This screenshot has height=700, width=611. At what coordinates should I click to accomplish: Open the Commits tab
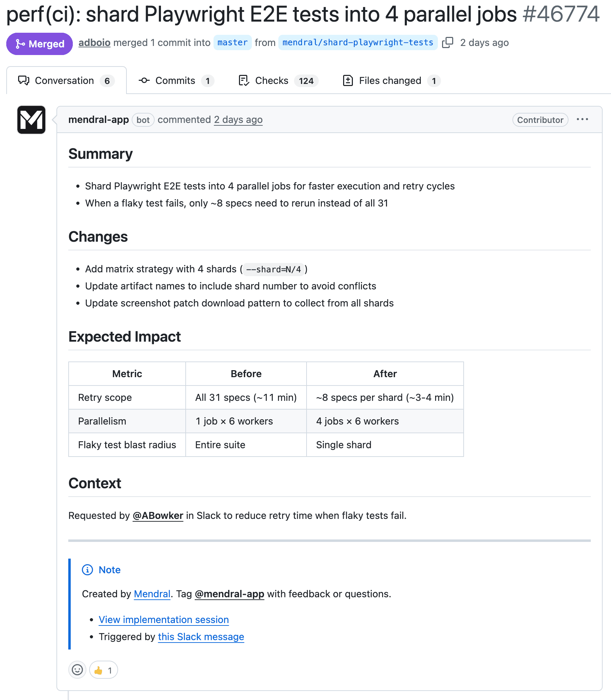pos(175,80)
